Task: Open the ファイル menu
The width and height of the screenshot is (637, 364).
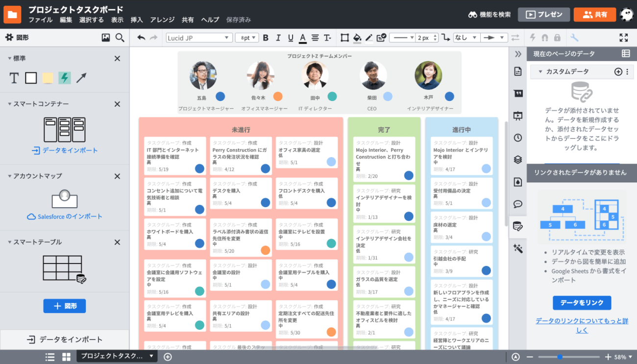Action: click(41, 20)
